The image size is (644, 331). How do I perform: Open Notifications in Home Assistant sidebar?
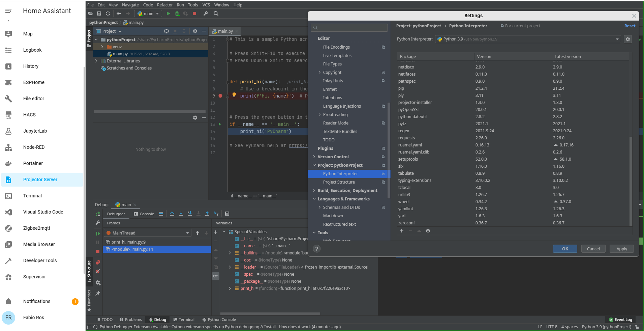(42, 301)
